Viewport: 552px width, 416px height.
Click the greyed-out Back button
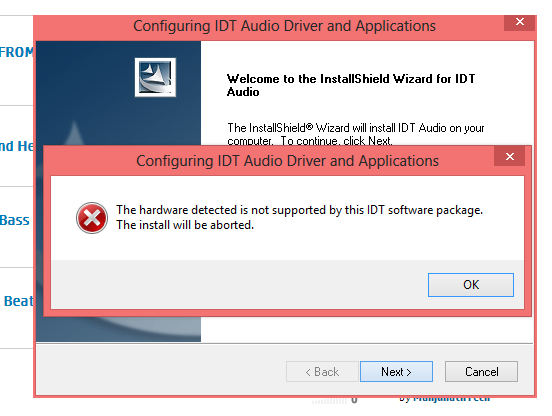[322, 372]
